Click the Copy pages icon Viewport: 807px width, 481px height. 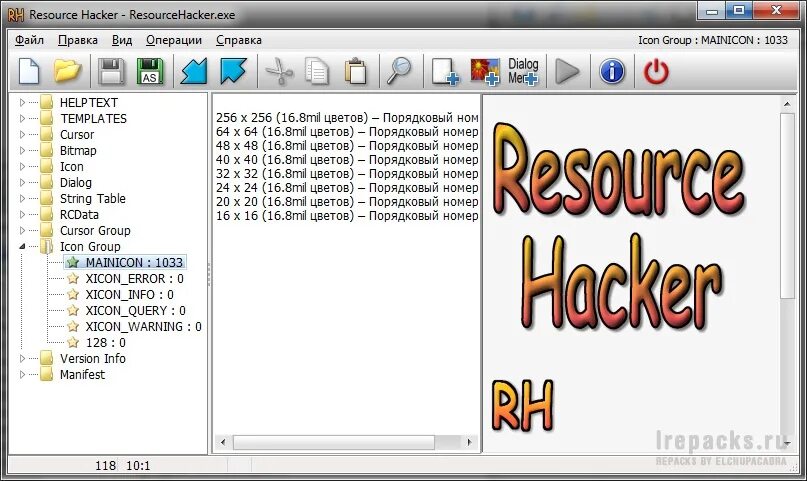pyautogui.click(x=317, y=71)
